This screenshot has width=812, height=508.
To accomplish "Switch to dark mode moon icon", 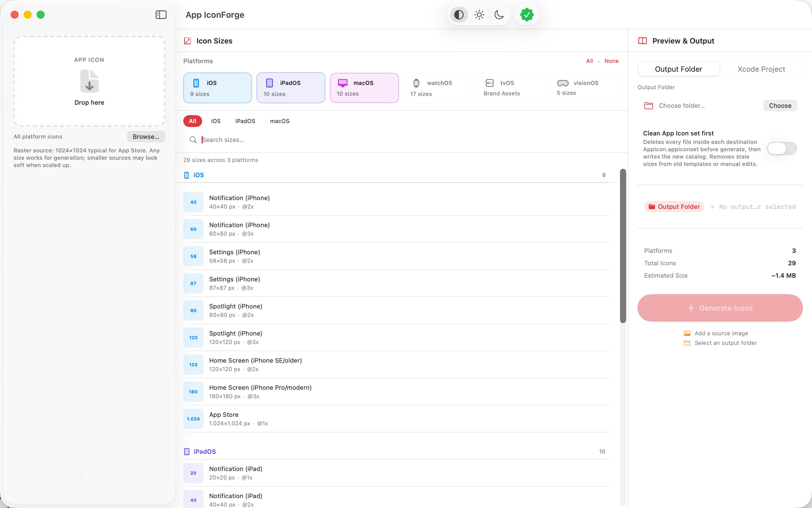I will coord(499,15).
